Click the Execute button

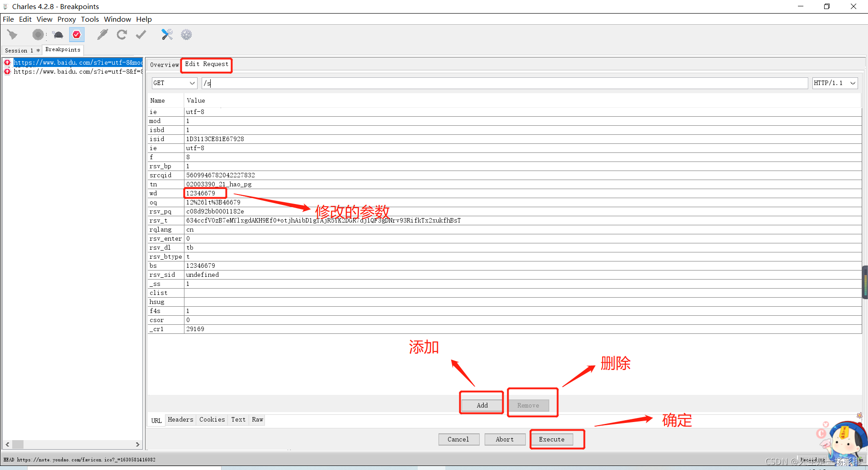point(552,439)
